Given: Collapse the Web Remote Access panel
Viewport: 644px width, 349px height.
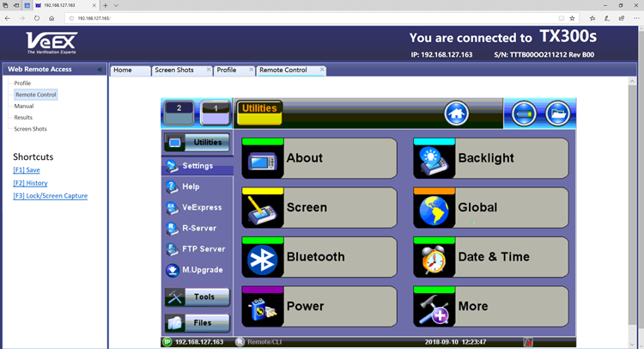Looking at the screenshot, I should (x=100, y=70).
